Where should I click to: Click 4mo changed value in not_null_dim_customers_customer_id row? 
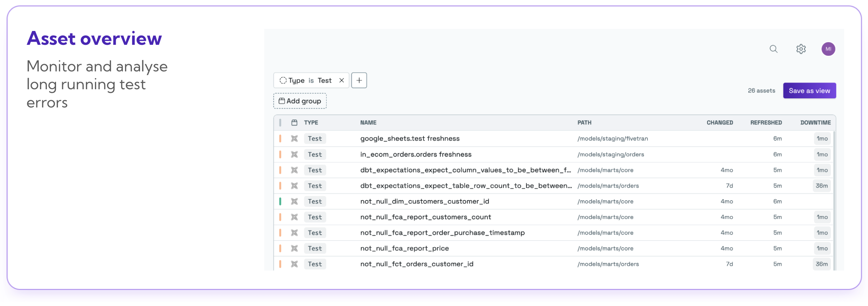[x=727, y=201]
